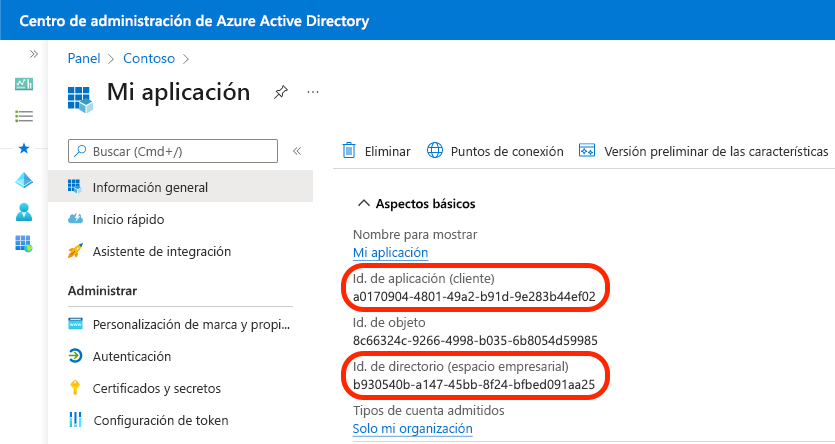This screenshot has width=835, height=444.
Task: Click the magnifier icon in the search box
Action: [80, 151]
